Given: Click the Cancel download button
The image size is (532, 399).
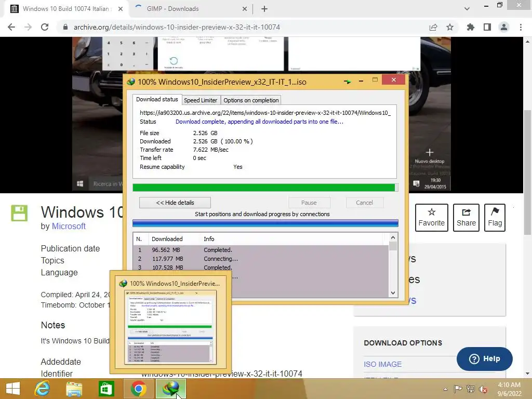Looking at the screenshot, I should pyautogui.click(x=364, y=203).
